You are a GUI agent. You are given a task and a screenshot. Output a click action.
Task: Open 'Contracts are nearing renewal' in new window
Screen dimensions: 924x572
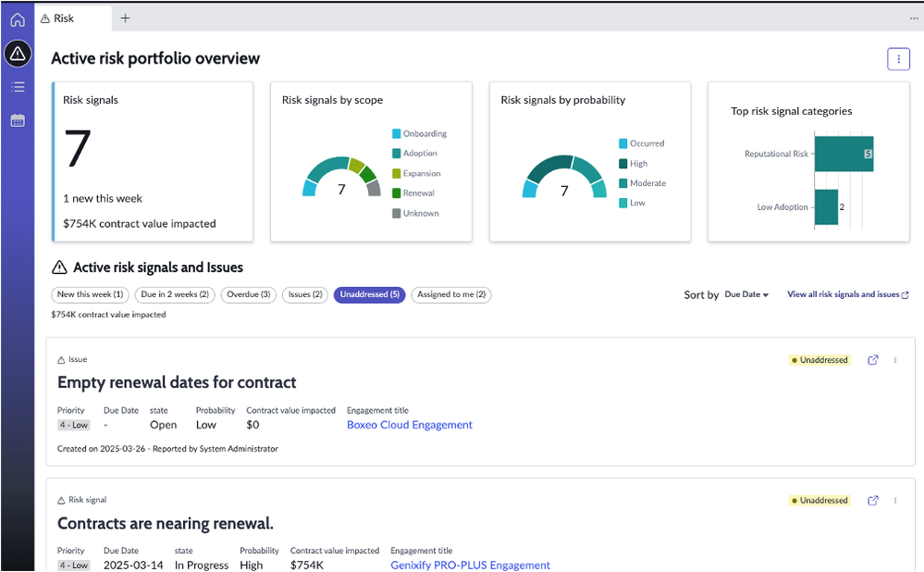pos(872,500)
